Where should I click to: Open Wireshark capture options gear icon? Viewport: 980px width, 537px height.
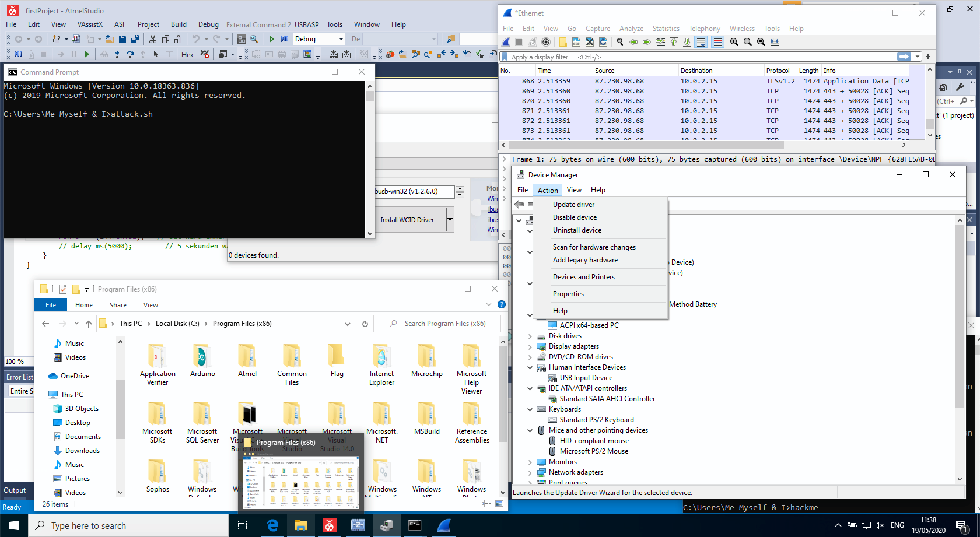pyautogui.click(x=546, y=42)
